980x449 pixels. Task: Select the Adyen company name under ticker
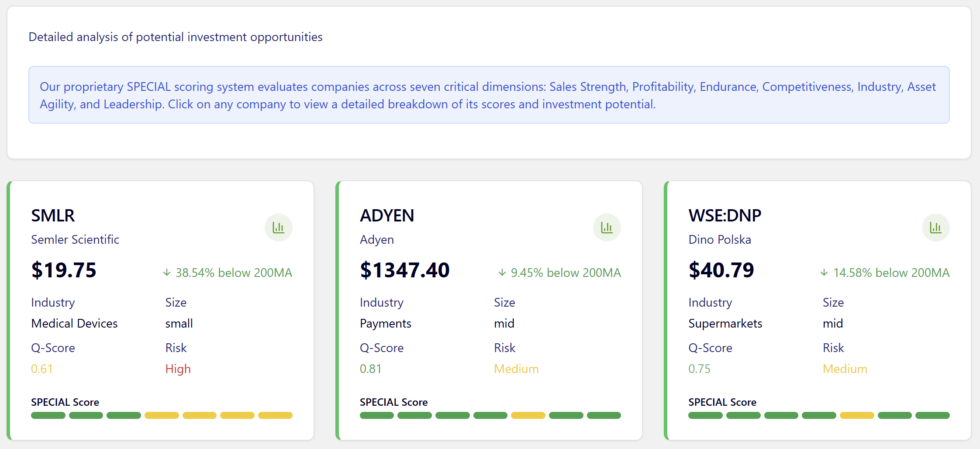[x=377, y=240]
